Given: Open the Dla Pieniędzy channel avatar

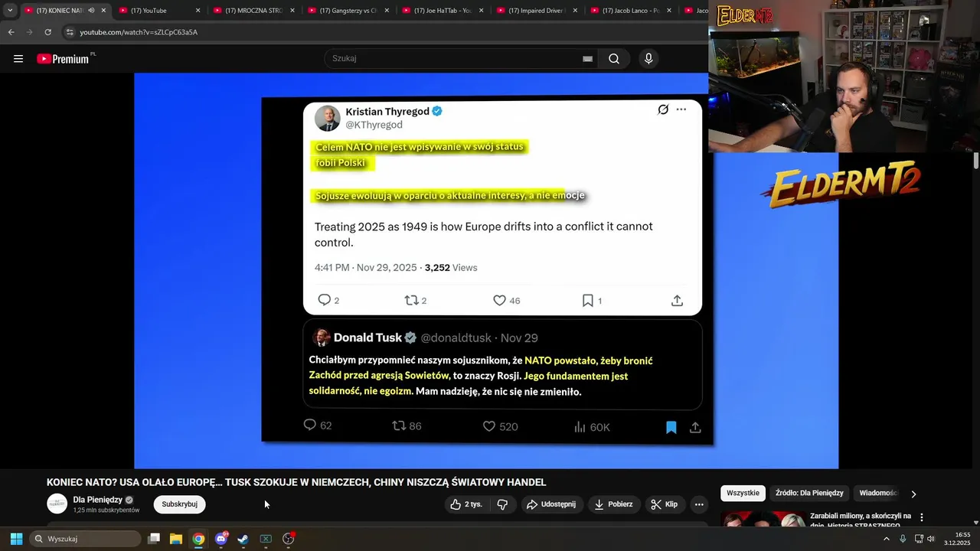Looking at the screenshot, I should pos(57,504).
